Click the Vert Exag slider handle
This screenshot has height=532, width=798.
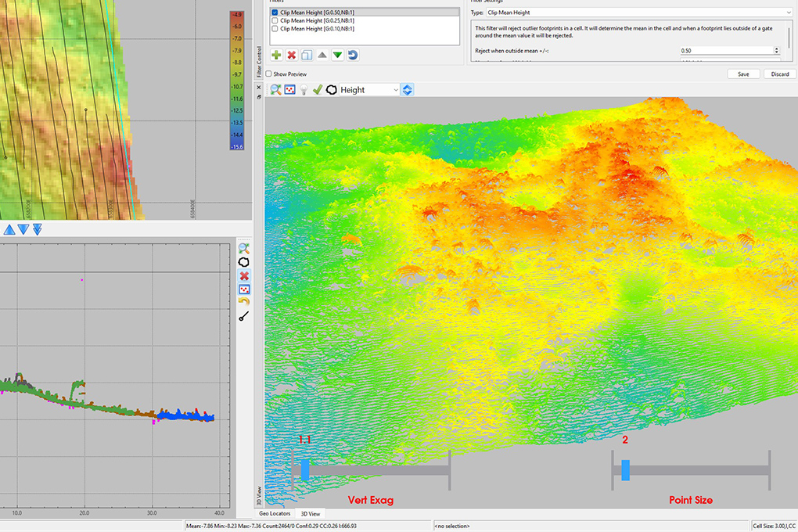pyautogui.click(x=305, y=469)
